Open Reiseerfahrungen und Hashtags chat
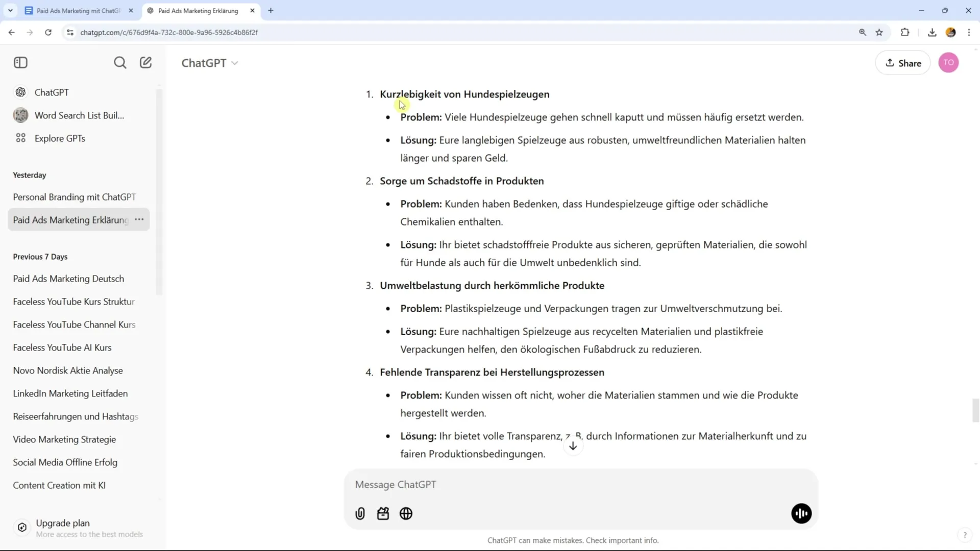980x551 pixels. pyautogui.click(x=79, y=416)
